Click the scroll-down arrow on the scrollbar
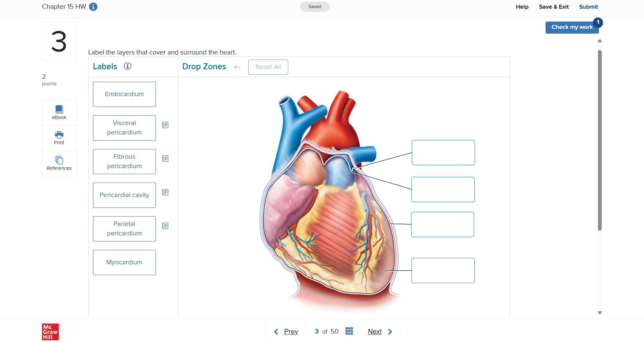Image resolution: width=644 pixels, height=342 pixels. pos(600,312)
